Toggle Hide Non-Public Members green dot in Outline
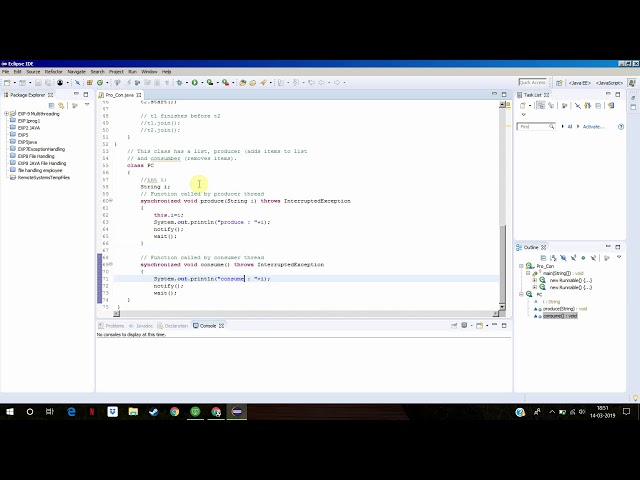 (583, 258)
